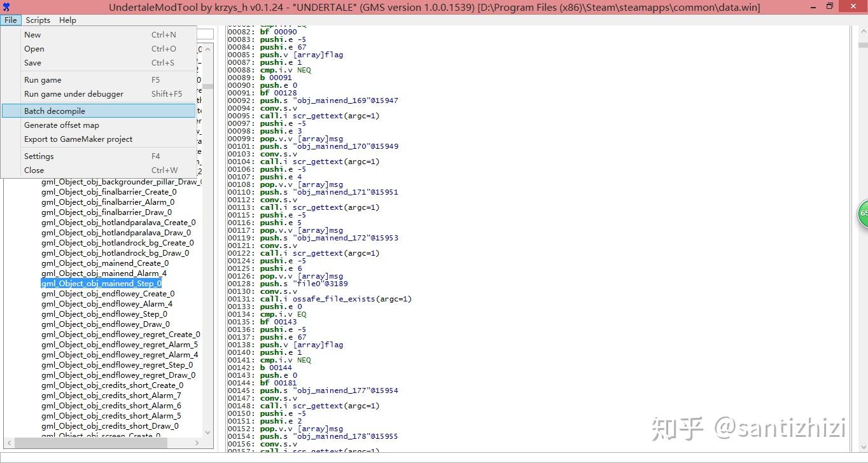This screenshot has height=463, width=868.
Task: Choose Export to GameMaker project
Action: tap(99, 139)
